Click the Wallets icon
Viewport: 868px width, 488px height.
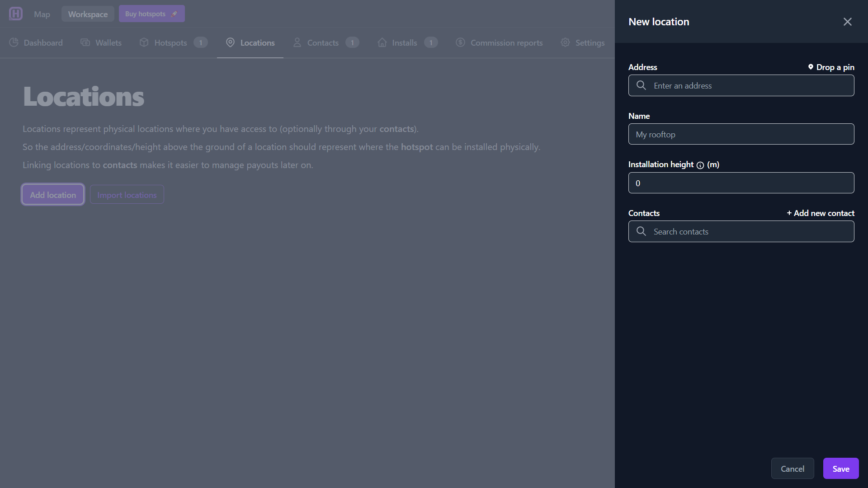coord(85,42)
